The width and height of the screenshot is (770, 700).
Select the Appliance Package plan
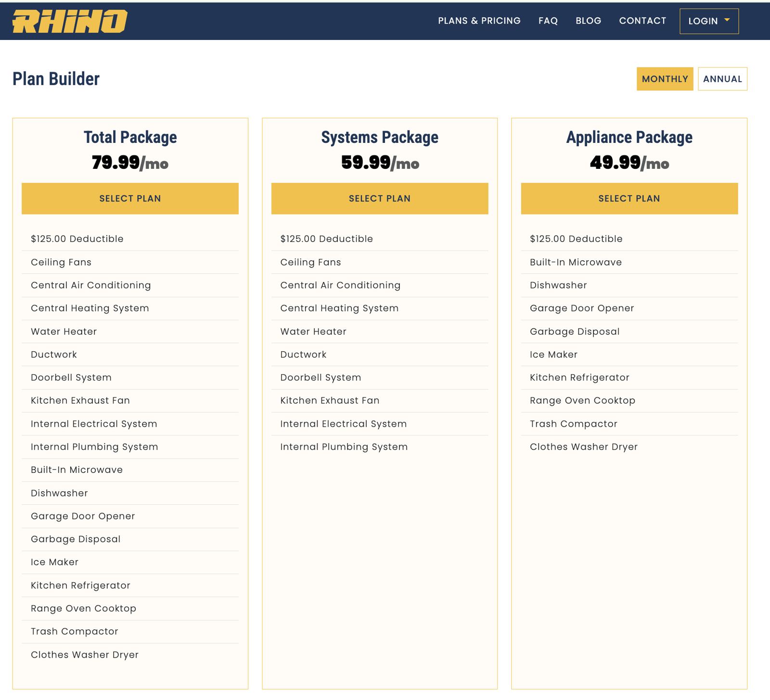pos(629,198)
